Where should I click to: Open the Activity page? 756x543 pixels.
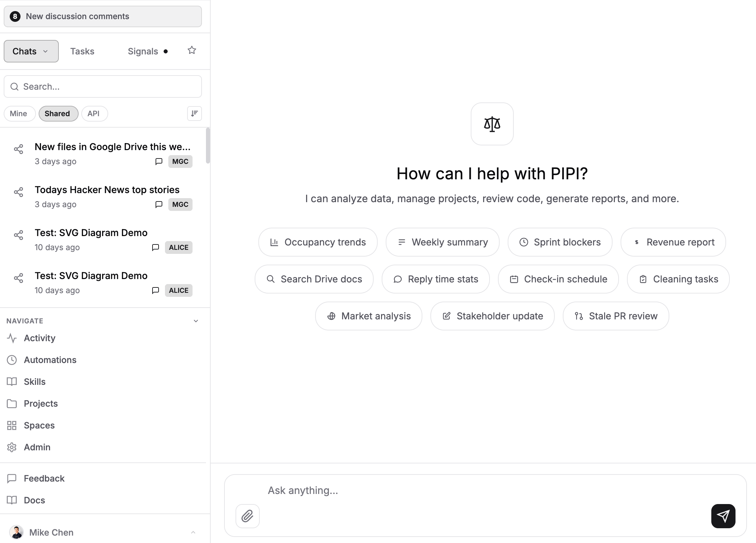(x=103, y=338)
